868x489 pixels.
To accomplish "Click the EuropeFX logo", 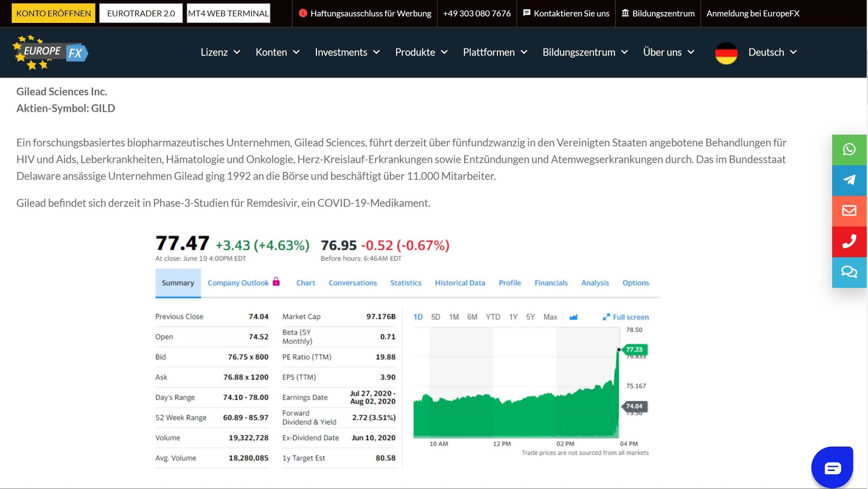I will point(50,52).
